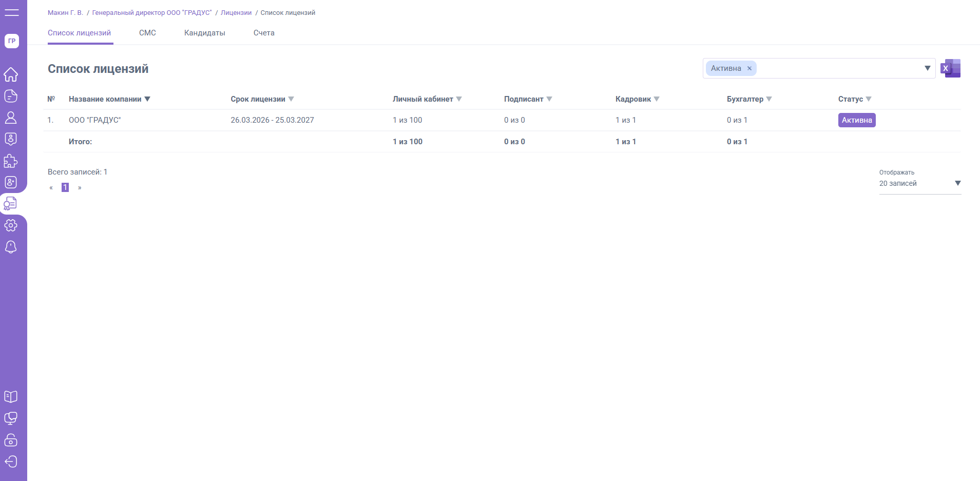The width and height of the screenshot is (980, 481).
Task: Remove the 'Активна' filter chip
Action: click(750, 68)
